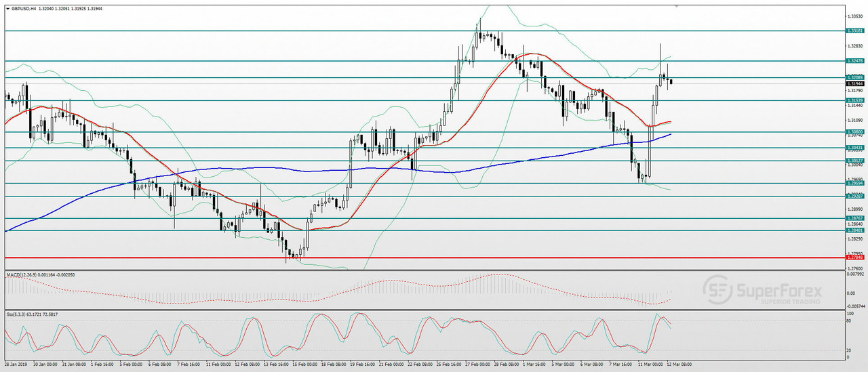The height and width of the screenshot is (372, 868).
Task: Select the 1.28481 horizontal line price tag
Action: click(x=854, y=230)
